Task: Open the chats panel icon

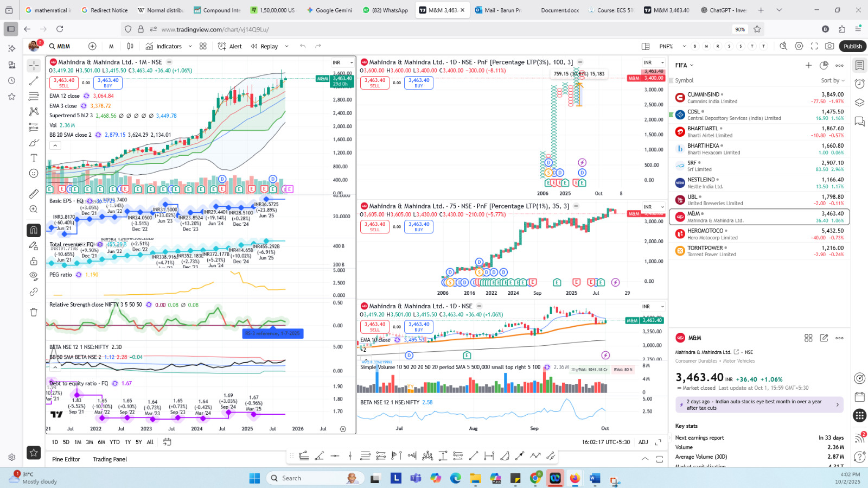Action: tap(859, 121)
